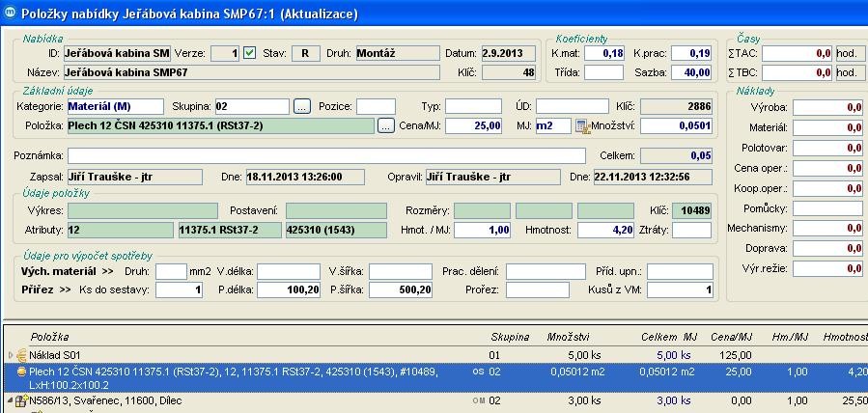Click the assembly icon beside N586/13 Svařenec

click(21, 400)
